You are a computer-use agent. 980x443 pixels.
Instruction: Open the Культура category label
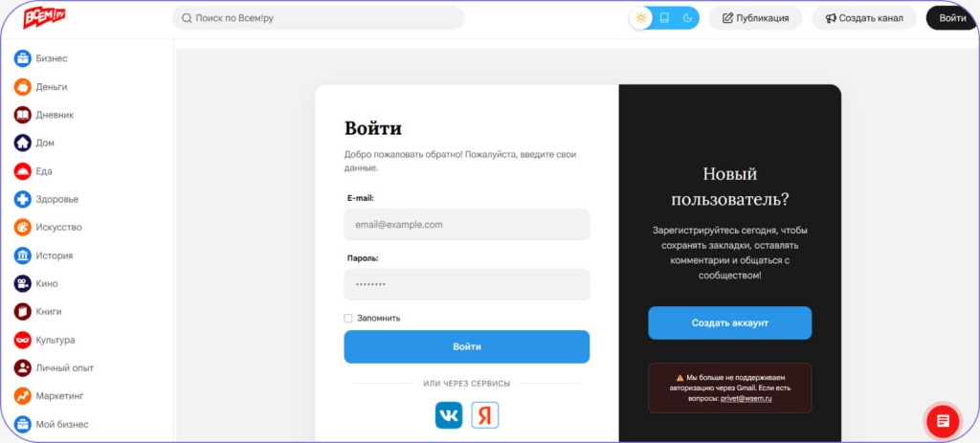click(55, 340)
